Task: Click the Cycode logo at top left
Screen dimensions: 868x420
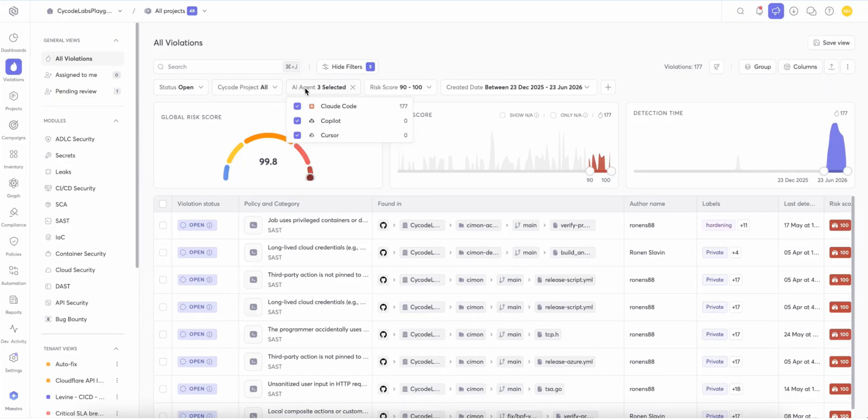Action: (x=14, y=11)
